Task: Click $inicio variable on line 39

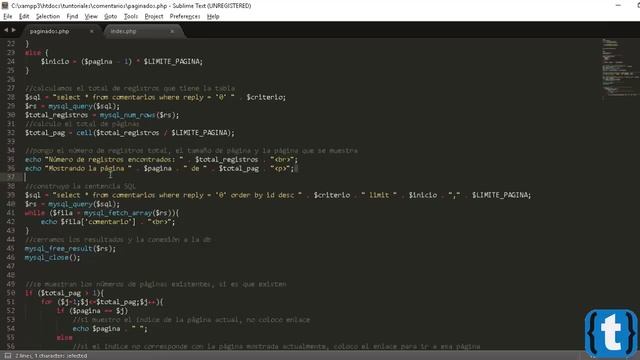Action: click(x=423, y=195)
